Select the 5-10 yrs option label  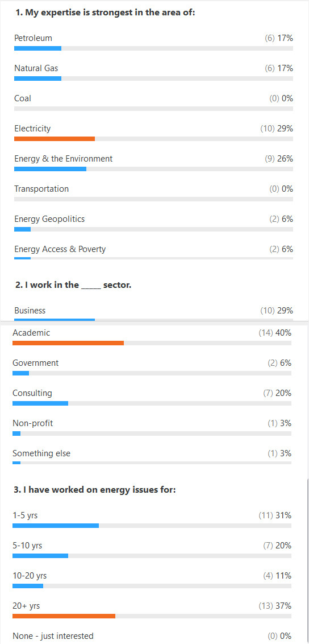pyautogui.click(x=27, y=546)
